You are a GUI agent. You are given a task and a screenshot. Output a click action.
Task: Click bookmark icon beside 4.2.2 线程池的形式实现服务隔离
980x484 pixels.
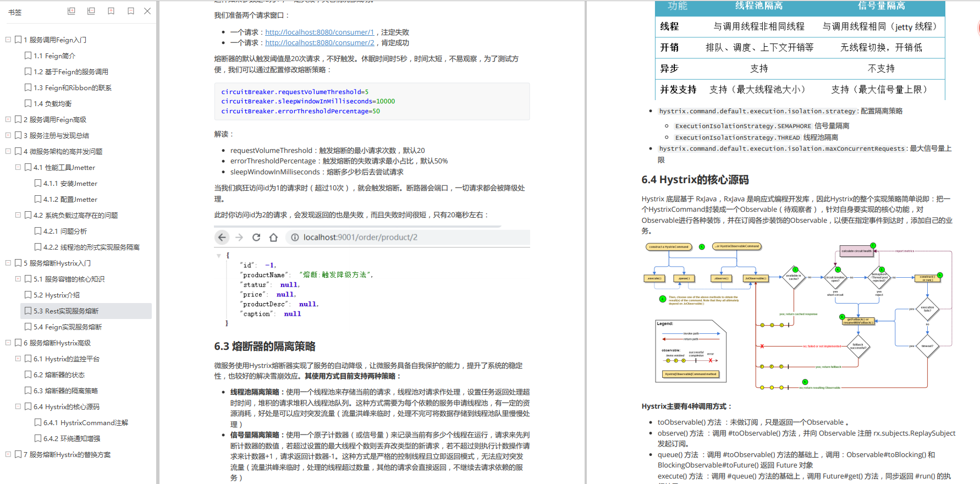coord(38,247)
